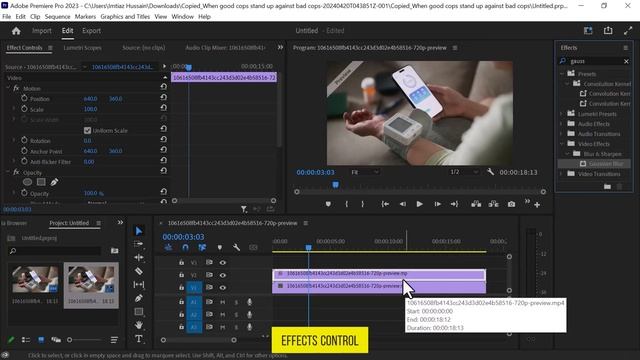Open the Fit zoom level dropdown
The width and height of the screenshot is (640, 360).
(365, 172)
